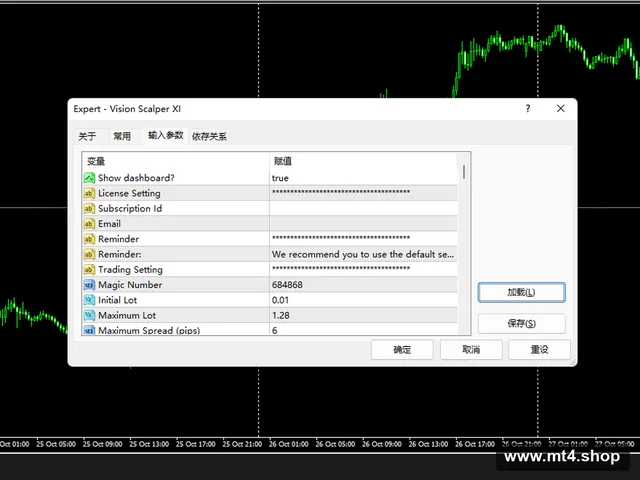This screenshot has height=480, width=640.
Task: Select the Subscription Id variable name
Action: (130, 209)
